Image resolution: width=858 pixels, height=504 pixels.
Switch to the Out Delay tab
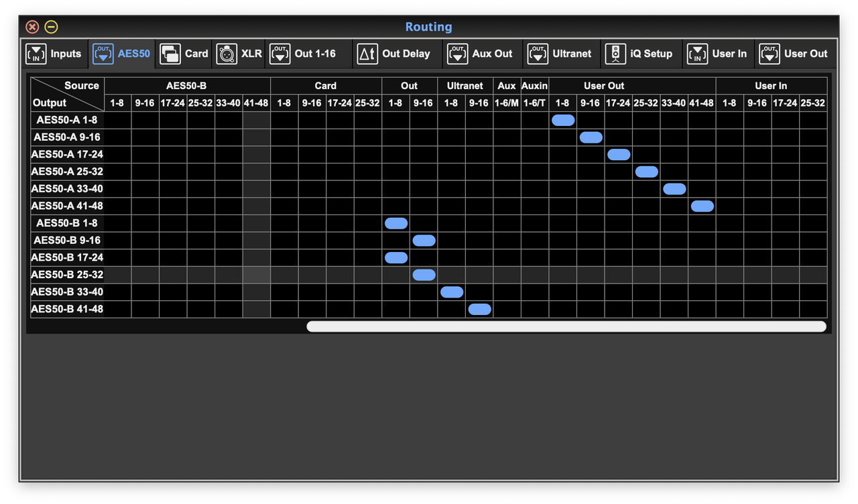click(x=367, y=54)
